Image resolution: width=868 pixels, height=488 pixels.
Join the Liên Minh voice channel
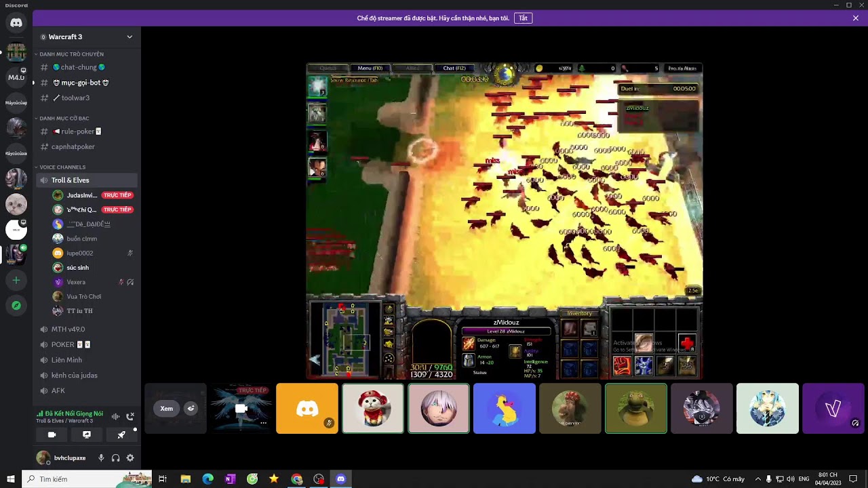pyautogui.click(x=87, y=360)
